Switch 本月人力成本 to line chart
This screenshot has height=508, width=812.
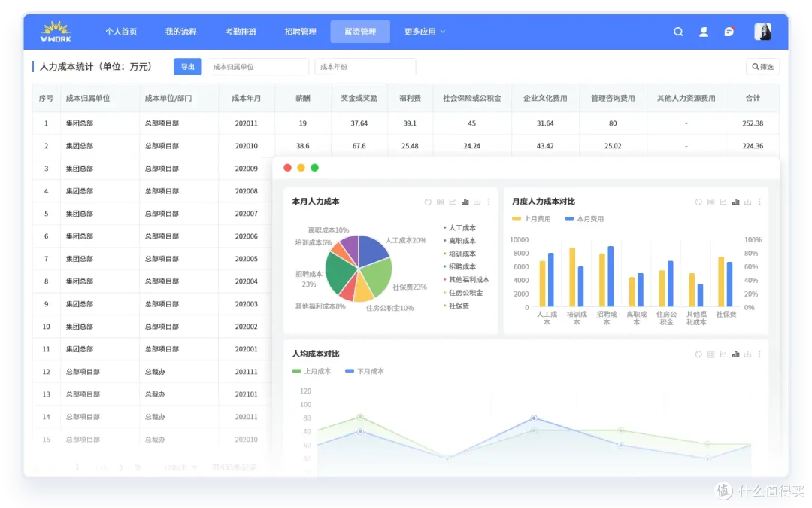pyautogui.click(x=453, y=202)
